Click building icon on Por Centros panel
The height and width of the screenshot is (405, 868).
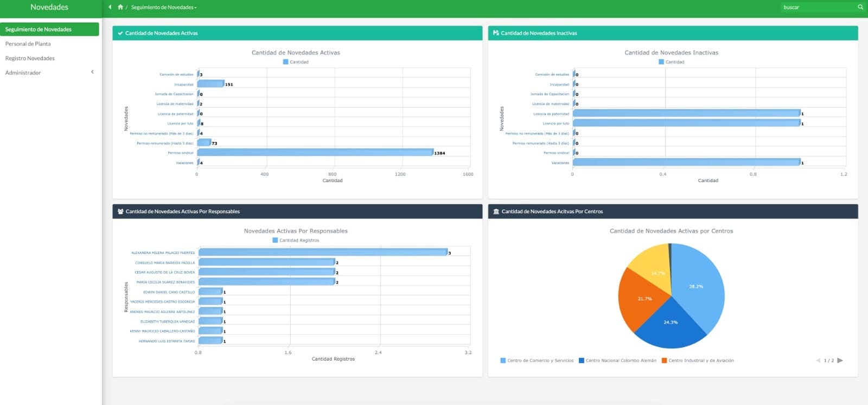pos(496,211)
